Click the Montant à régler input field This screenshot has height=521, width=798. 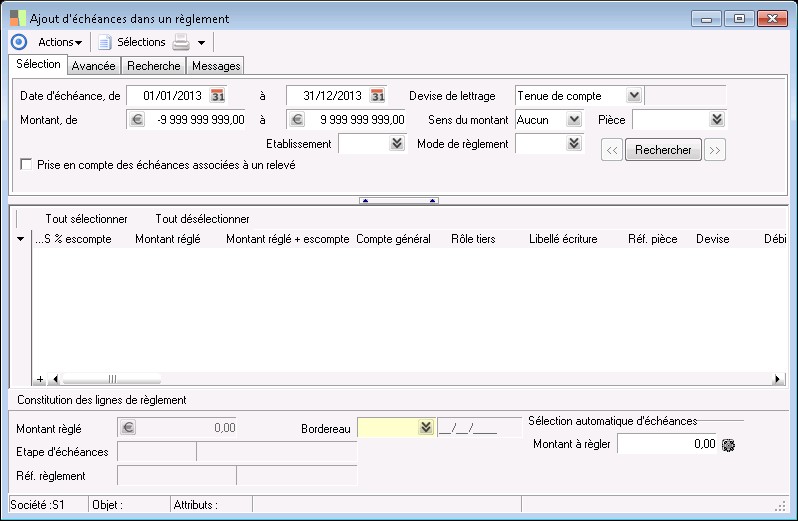coord(666,444)
